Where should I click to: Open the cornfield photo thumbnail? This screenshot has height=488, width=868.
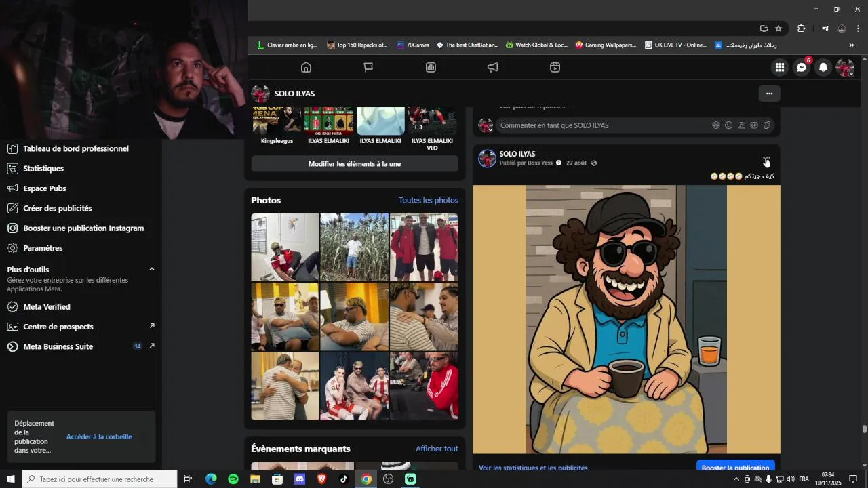click(x=354, y=247)
